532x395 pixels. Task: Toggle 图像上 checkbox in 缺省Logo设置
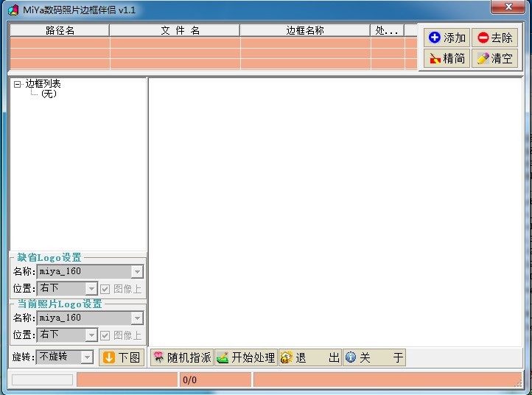[x=105, y=289]
